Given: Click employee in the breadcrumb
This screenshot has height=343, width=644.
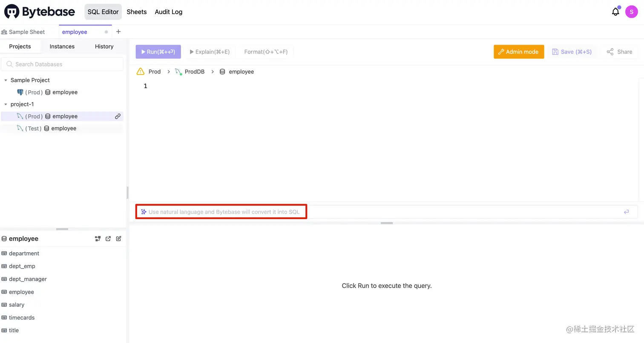Looking at the screenshot, I should (241, 72).
